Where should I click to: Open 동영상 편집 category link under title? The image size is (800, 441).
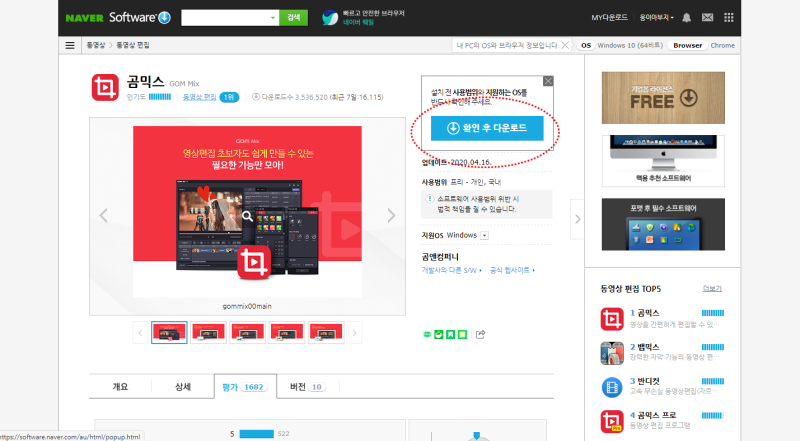click(x=199, y=97)
